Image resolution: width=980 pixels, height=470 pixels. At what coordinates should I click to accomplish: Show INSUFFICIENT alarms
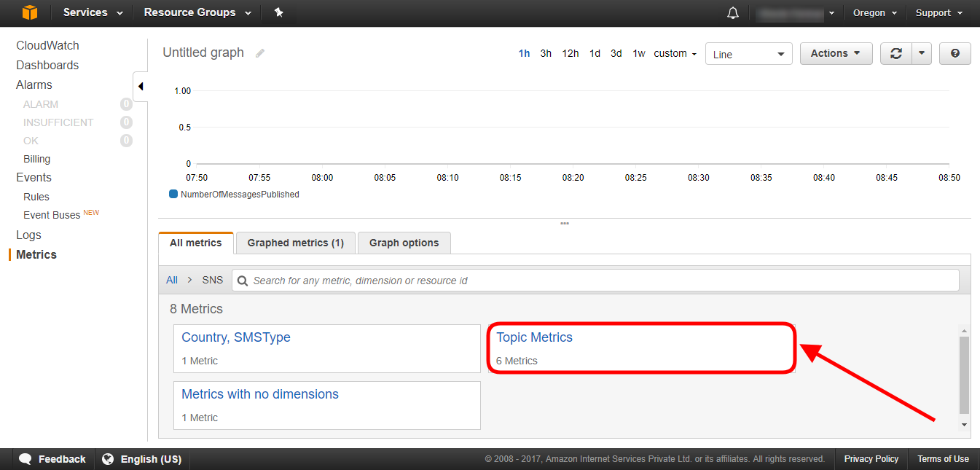coord(58,122)
